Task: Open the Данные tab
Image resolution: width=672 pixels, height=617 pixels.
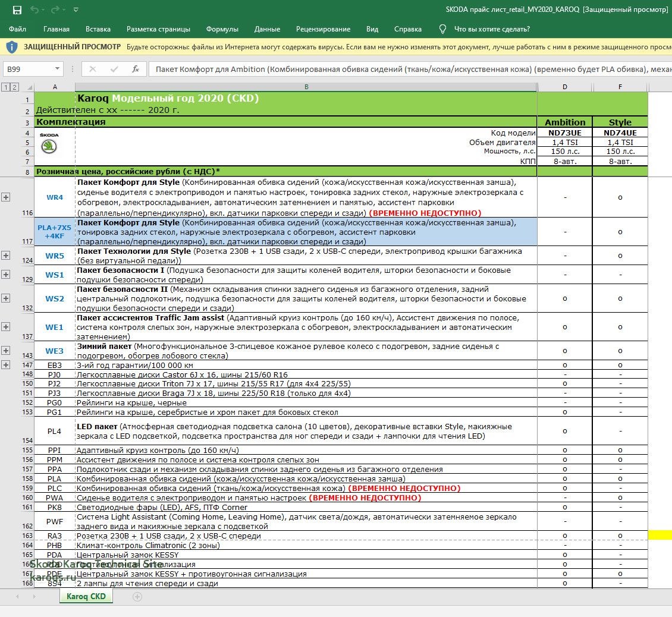Action: click(x=267, y=29)
